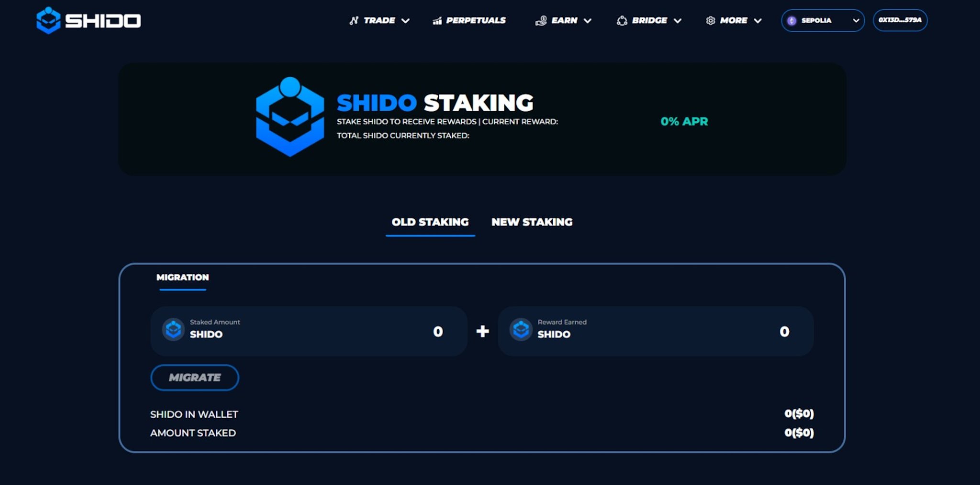Viewport: 980px width, 485px height.
Task: Click the Trade chart icon in the navbar
Action: point(354,21)
